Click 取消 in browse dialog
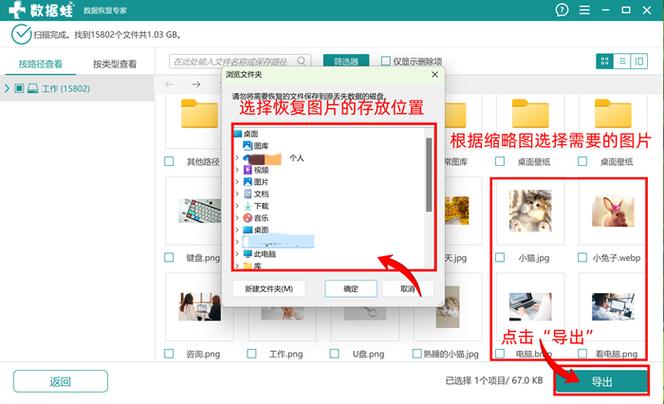 pyautogui.click(x=407, y=289)
